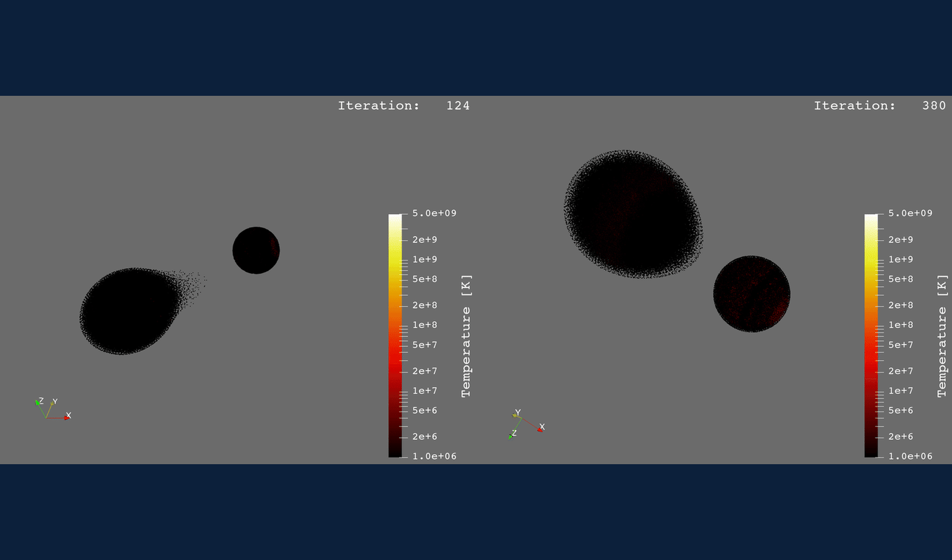Click the left Temperature color gradient bar
The image size is (952, 560).
pyautogui.click(x=394, y=336)
